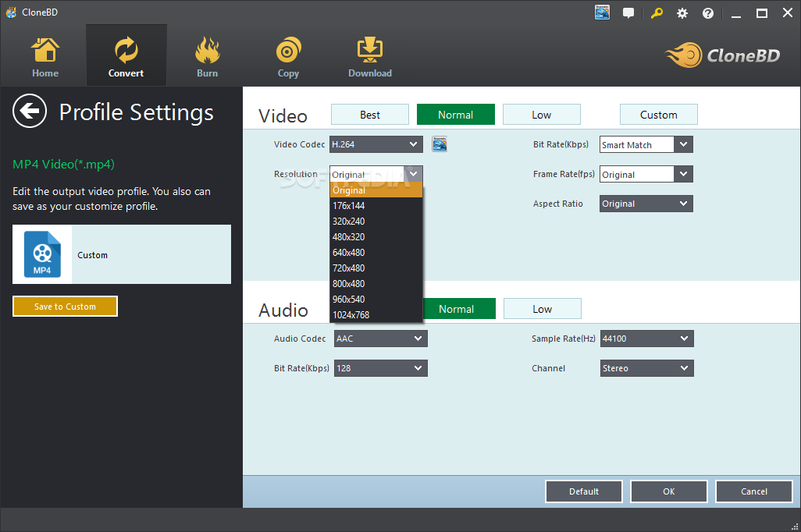Open the Frame Rate dropdown

[x=684, y=174]
